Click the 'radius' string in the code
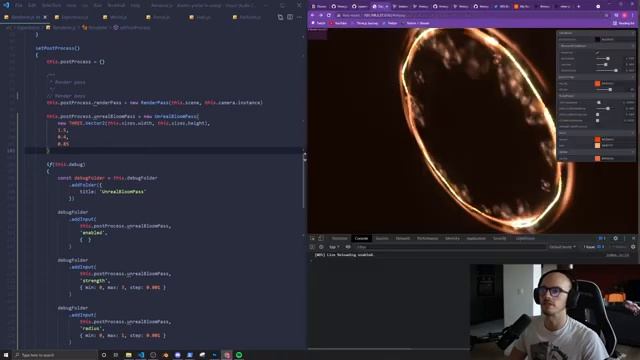640x360 pixels. tap(92, 328)
